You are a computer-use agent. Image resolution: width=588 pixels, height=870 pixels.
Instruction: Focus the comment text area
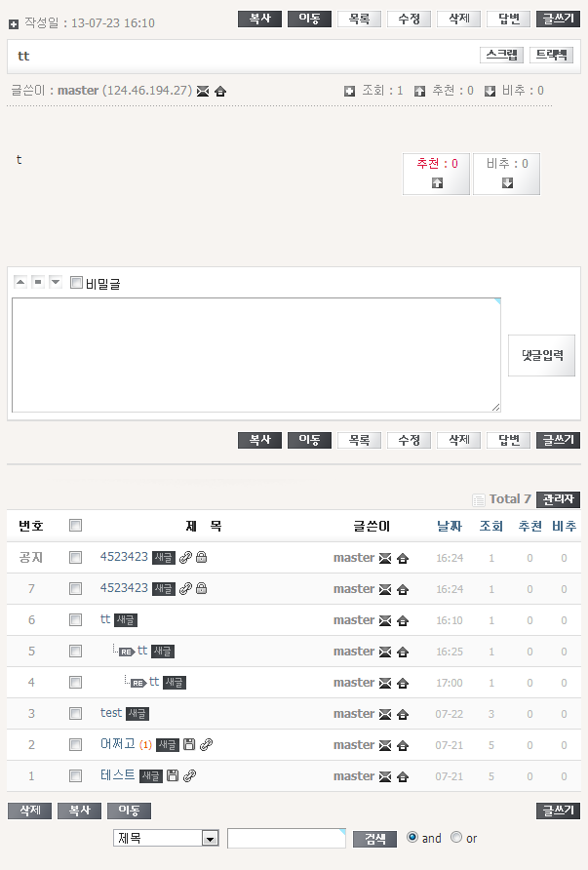coord(256,355)
